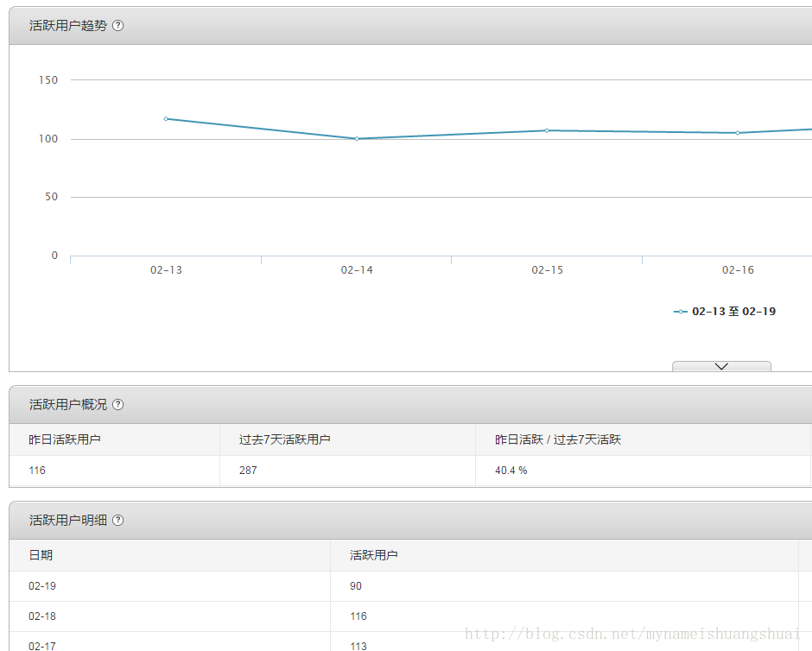Click help icon beside 活跃用户明细 title
The width and height of the screenshot is (812, 651).
click(118, 520)
